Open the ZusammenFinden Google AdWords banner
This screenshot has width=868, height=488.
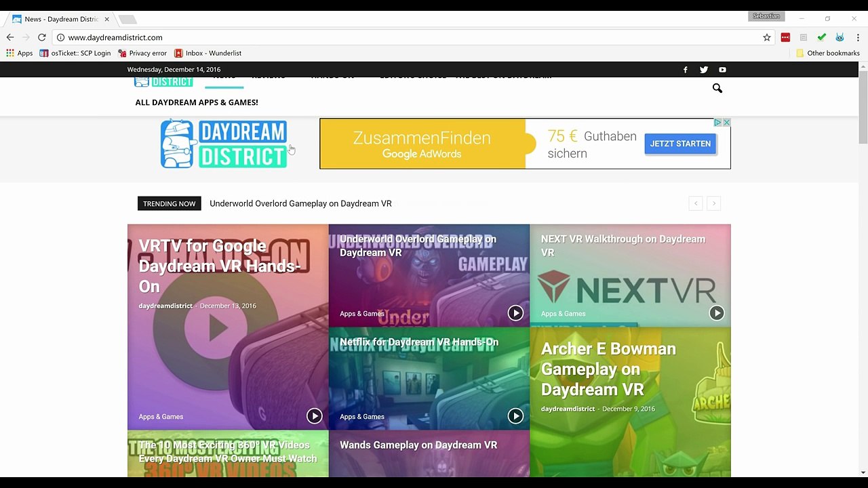pyautogui.click(x=422, y=144)
